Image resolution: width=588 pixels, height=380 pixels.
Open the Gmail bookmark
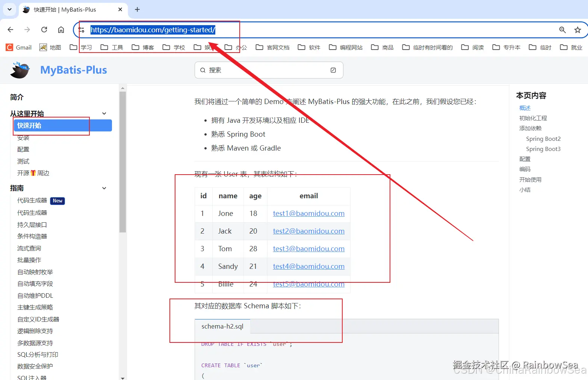pos(19,47)
